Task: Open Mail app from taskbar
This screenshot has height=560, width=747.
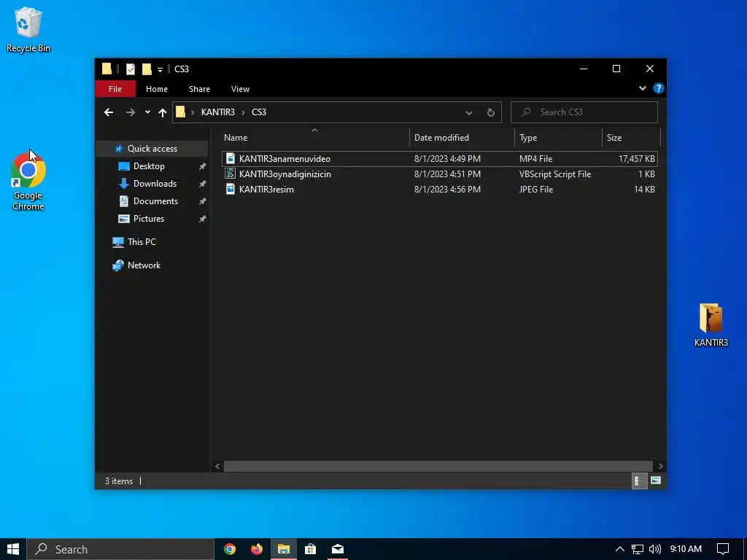Action: (337, 549)
